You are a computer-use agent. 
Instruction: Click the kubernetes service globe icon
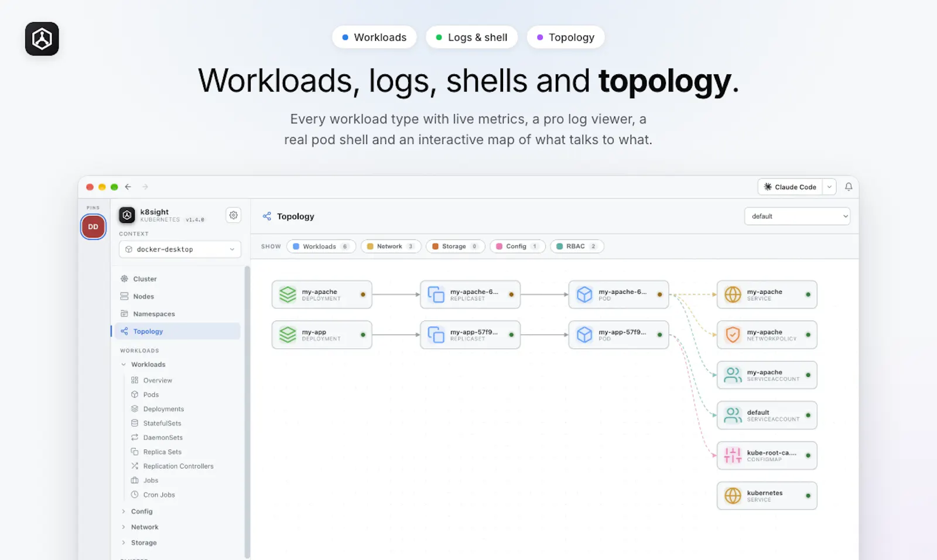(733, 496)
